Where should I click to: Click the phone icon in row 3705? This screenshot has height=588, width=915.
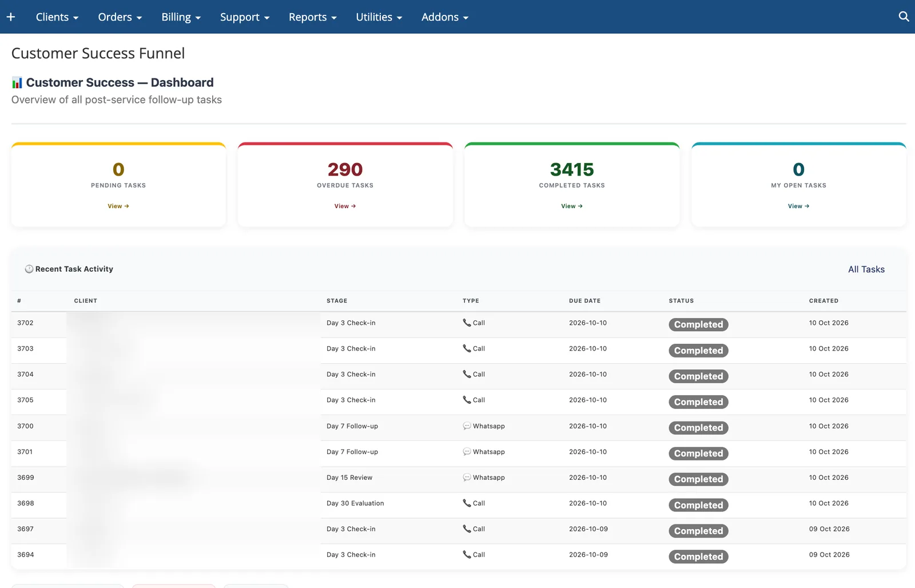467,400
